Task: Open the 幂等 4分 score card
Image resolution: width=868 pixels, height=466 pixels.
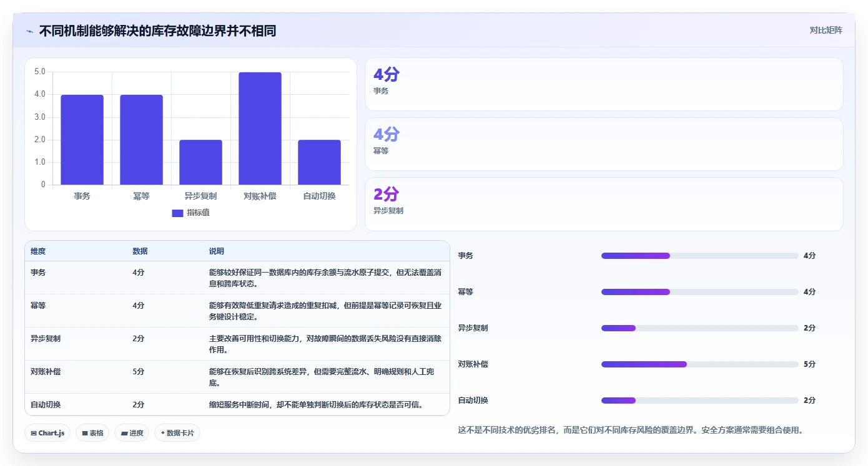Action: (x=604, y=144)
